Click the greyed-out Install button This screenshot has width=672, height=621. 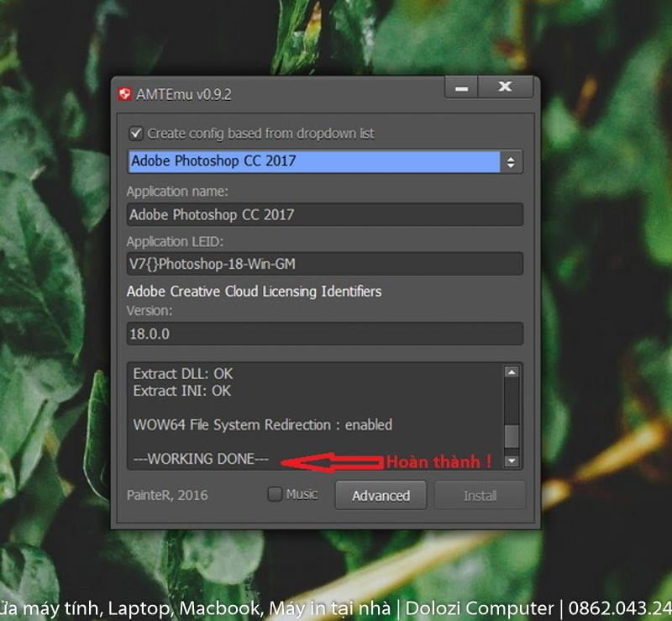[480, 496]
